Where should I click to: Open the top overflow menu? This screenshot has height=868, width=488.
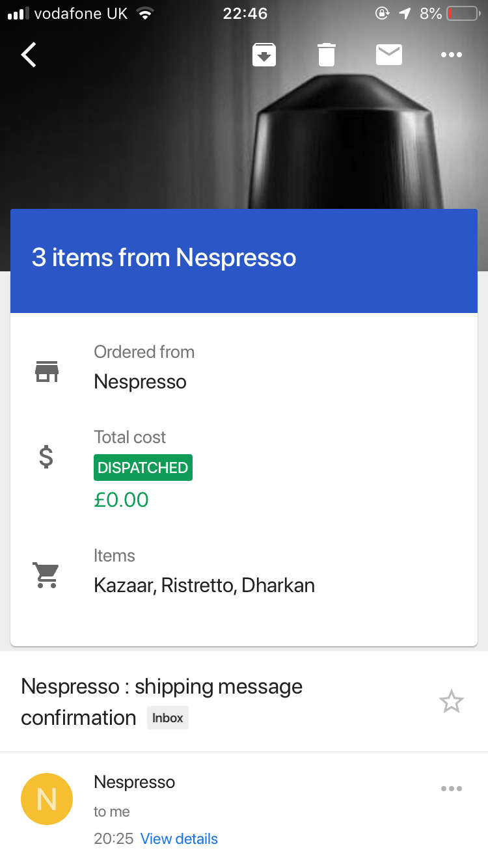click(x=452, y=55)
